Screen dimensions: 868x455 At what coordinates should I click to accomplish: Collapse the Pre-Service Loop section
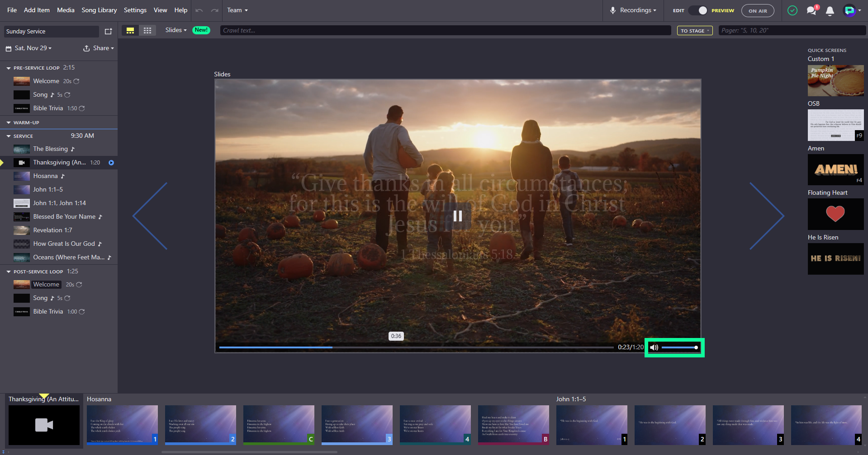click(9, 68)
